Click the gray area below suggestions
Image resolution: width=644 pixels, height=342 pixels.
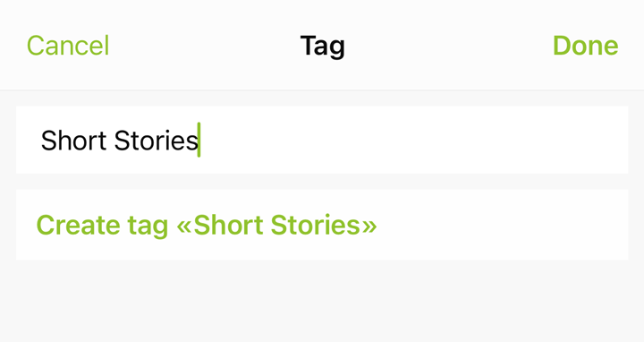pos(322,301)
